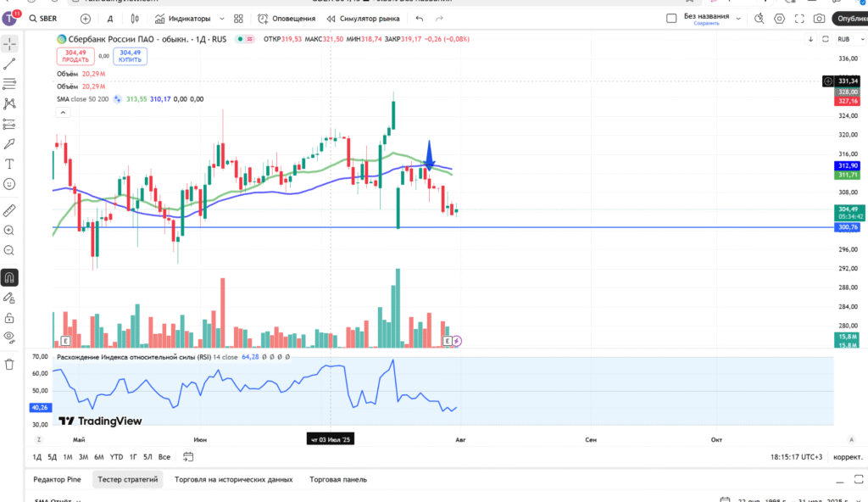Open the Торговая панель tab
Image resolution: width=868 pixels, height=502 pixels.
coord(338,479)
